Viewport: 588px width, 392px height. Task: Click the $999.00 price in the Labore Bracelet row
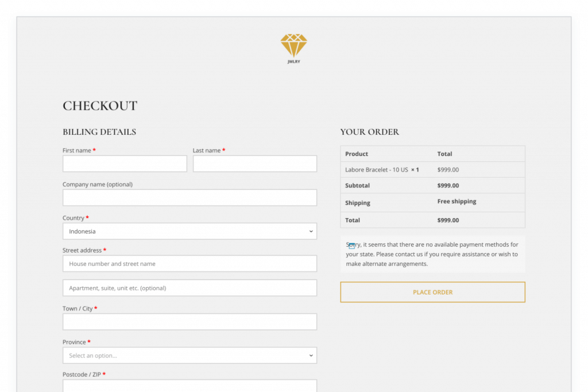[448, 170]
